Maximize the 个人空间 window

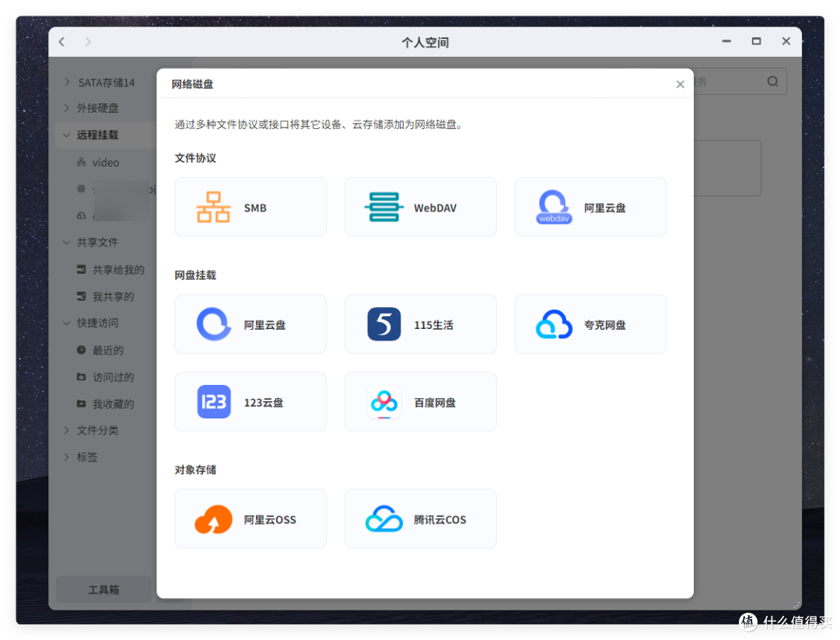[x=757, y=41]
